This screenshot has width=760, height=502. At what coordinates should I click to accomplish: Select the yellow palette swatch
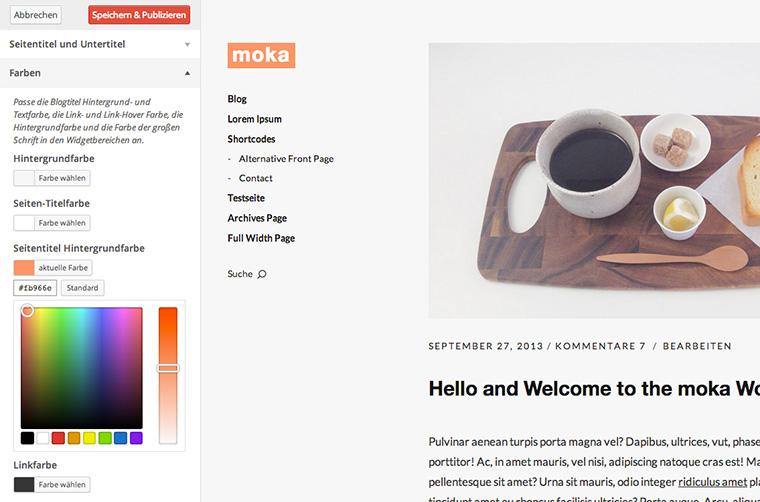point(90,438)
